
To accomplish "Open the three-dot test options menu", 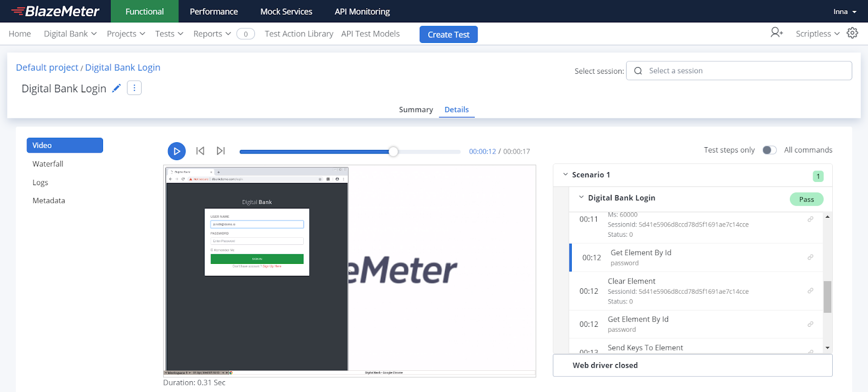I will point(134,88).
